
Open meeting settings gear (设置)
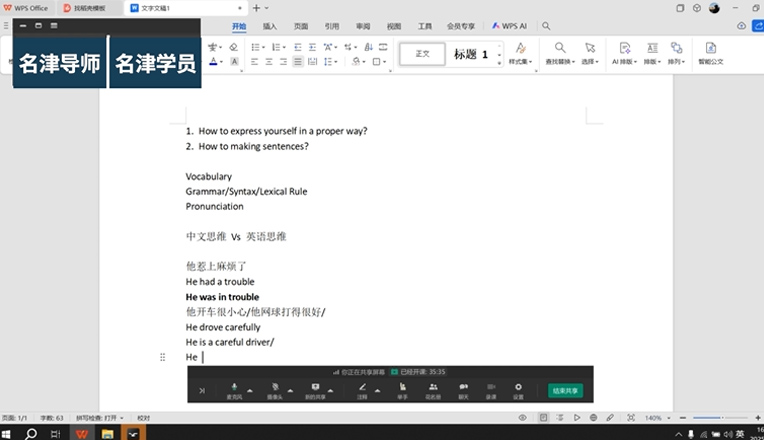tap(518, 387)
